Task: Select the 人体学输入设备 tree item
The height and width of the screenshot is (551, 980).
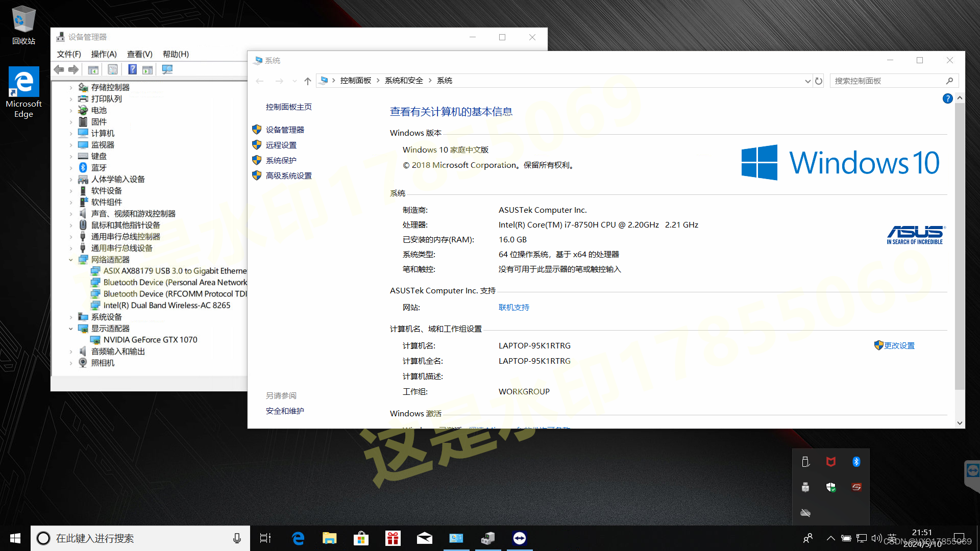Action: pyautogui.click(x=118, y=180)
